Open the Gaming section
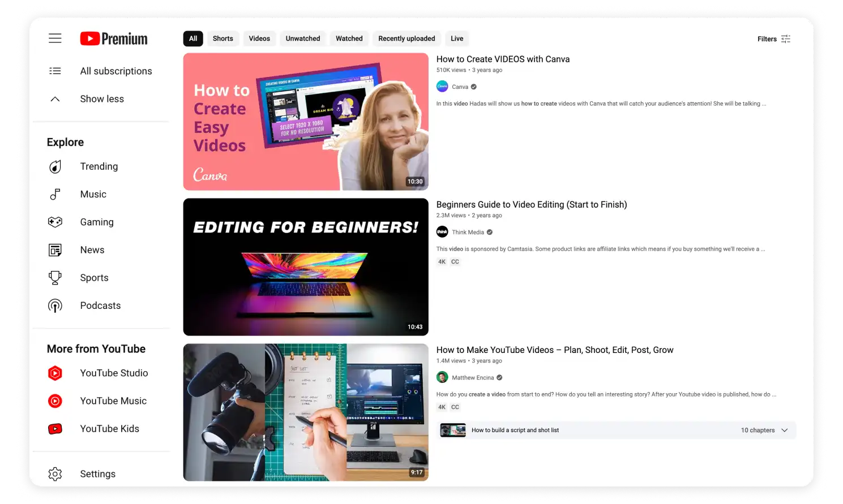 pos(96,222)
